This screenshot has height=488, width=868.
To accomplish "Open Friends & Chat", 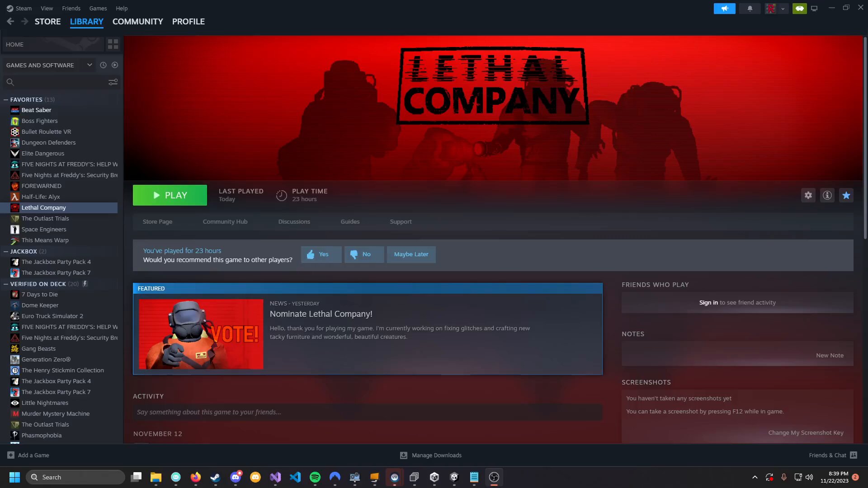I will pyautogui.click(x=833, y=455).
